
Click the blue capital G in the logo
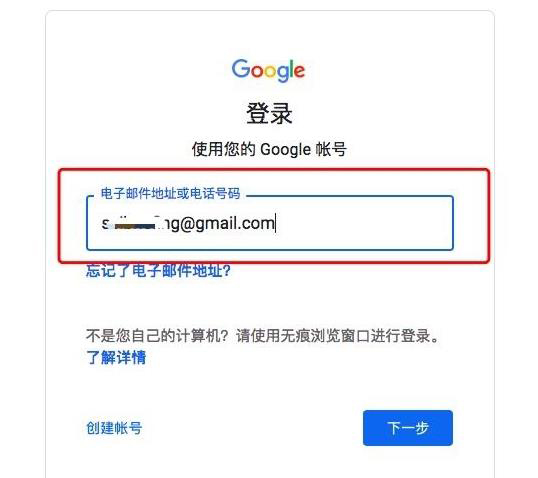(x=242, y=68)
